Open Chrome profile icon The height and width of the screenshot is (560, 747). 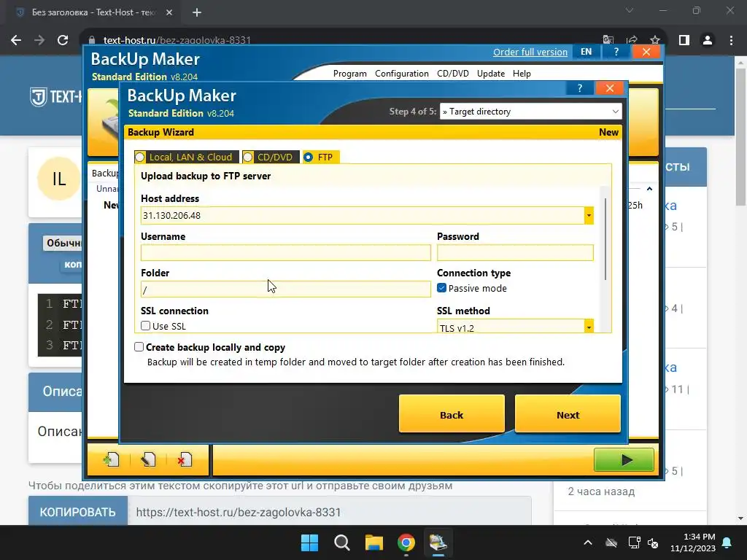point(708,40)
